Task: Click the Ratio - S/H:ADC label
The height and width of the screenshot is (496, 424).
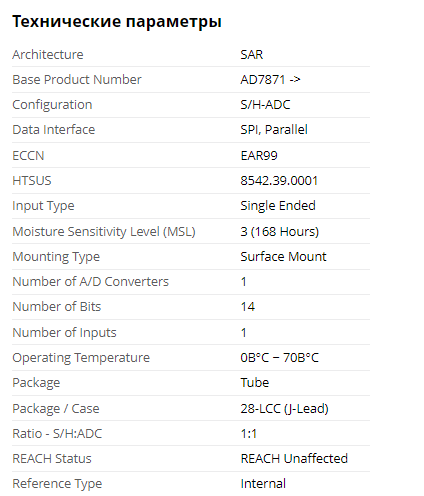Action: (x=57, y=434)
